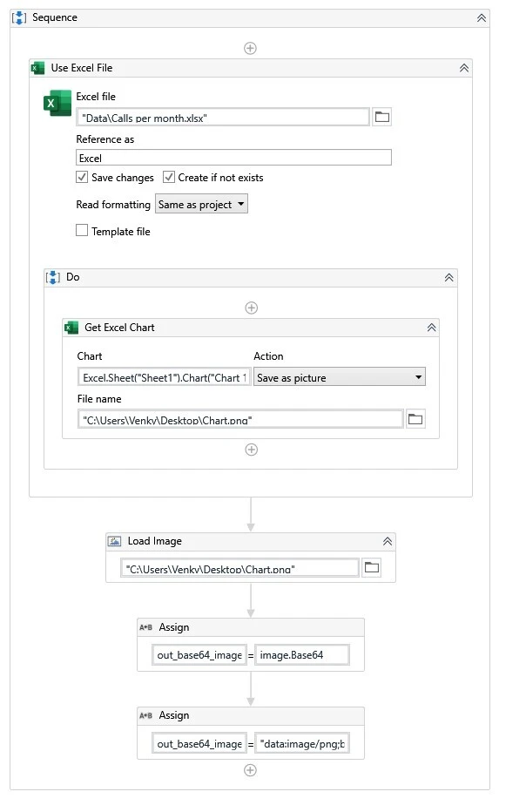
Task: Collapse the Do container
Action: [448, 278]
